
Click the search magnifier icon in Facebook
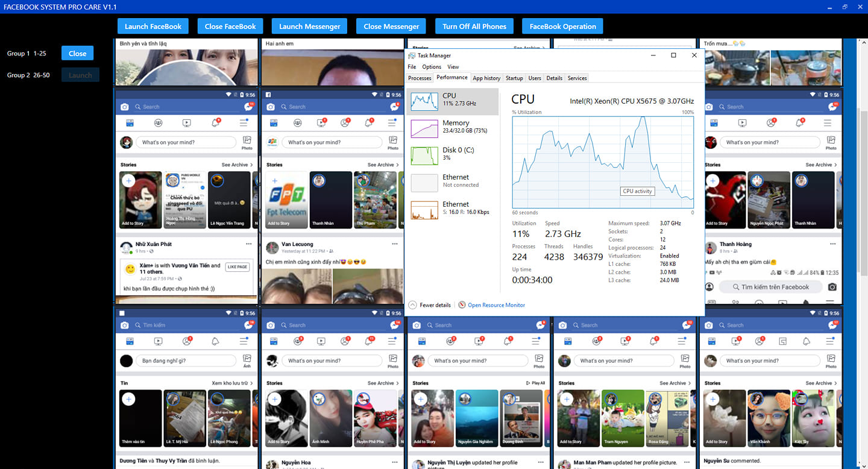coord(139,106)
